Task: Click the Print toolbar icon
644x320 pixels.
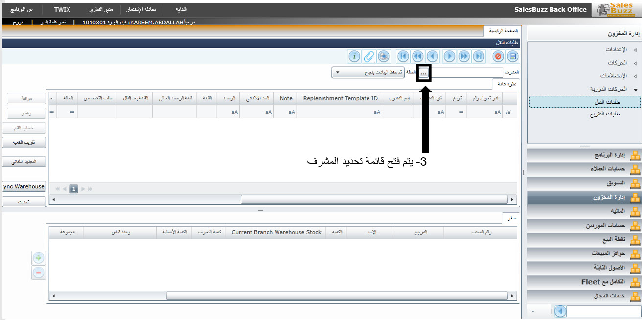Action: coord(384,56)
